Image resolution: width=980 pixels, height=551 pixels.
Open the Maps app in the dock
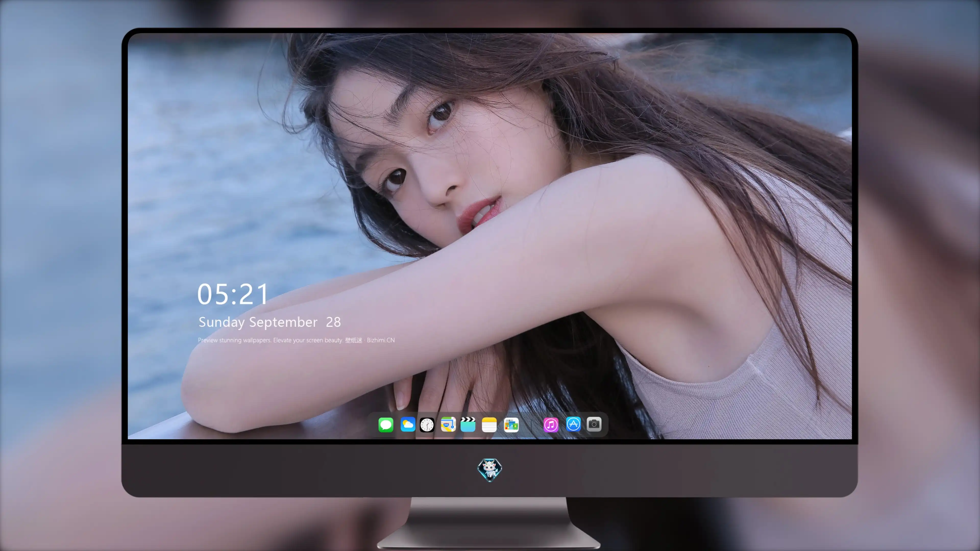click(448, 424)
